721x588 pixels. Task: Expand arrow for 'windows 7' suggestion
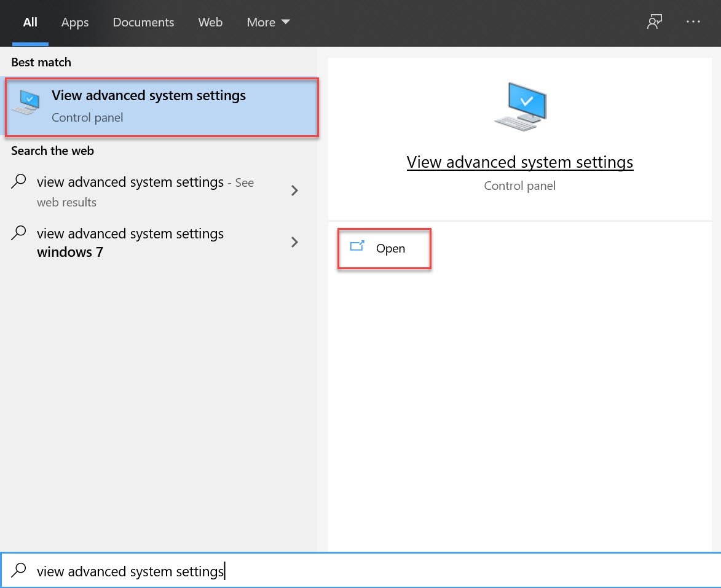pyautogui.click(x=295, y=242)
